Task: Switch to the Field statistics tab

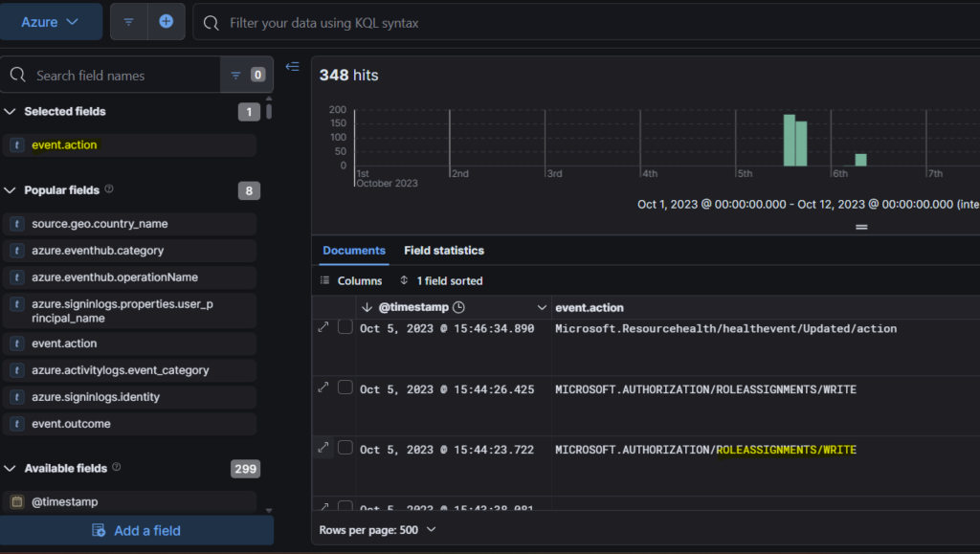Action: (x=443, y=251)
